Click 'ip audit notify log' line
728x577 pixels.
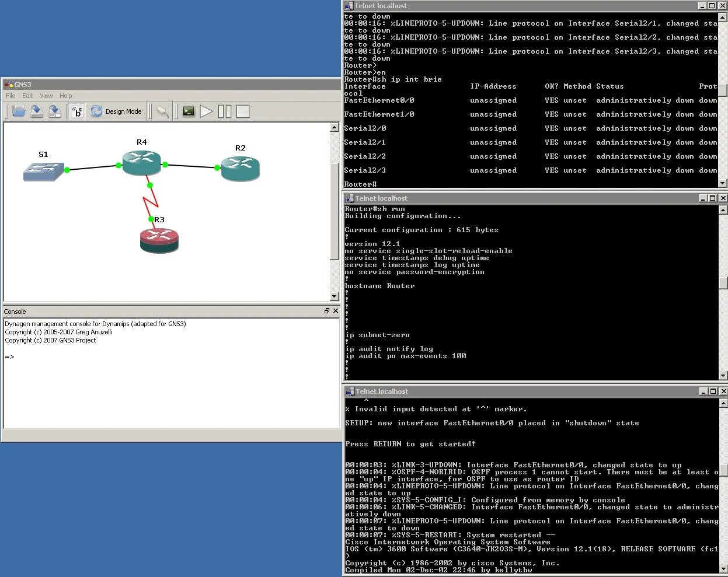coord(389,349)
